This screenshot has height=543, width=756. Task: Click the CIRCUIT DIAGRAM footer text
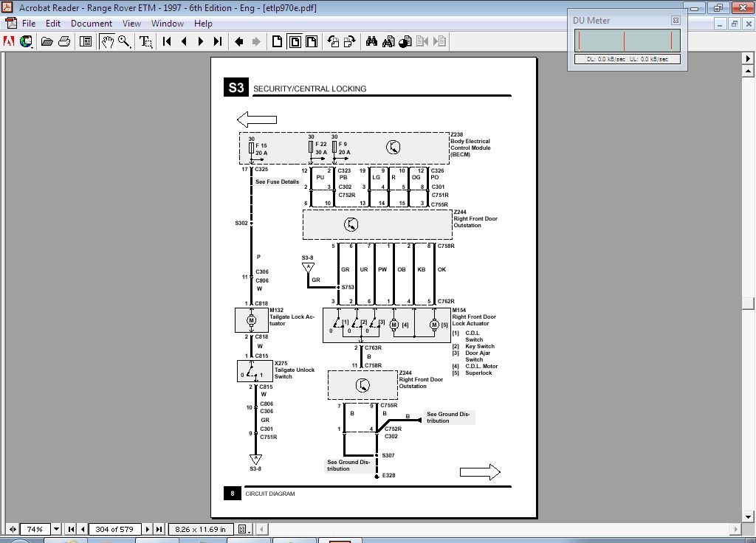click(x=270, y=494)
